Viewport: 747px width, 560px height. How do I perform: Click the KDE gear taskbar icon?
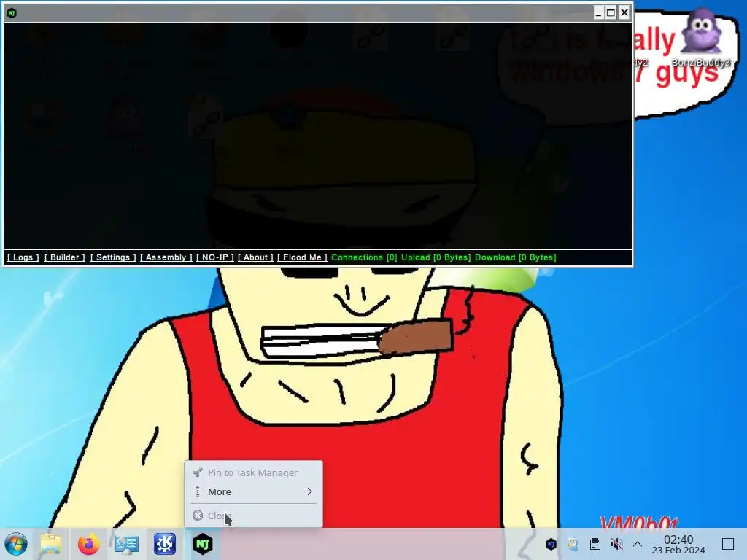(x=165, y=544)
